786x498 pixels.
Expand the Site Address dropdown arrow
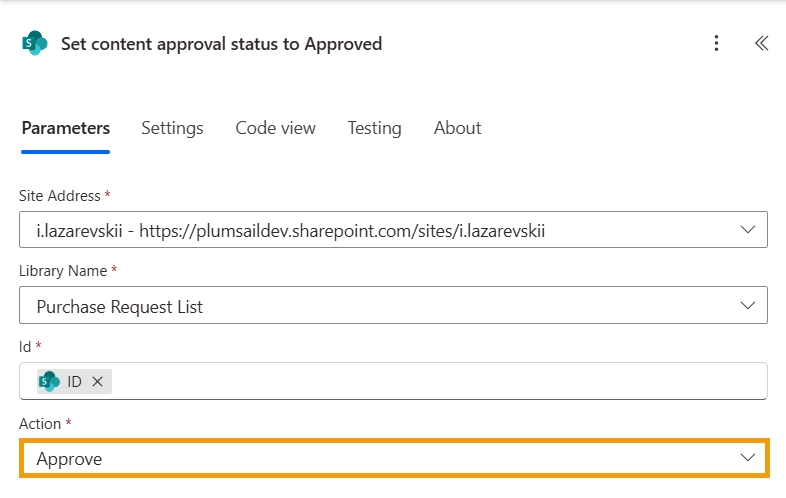[x=747, y=230]
